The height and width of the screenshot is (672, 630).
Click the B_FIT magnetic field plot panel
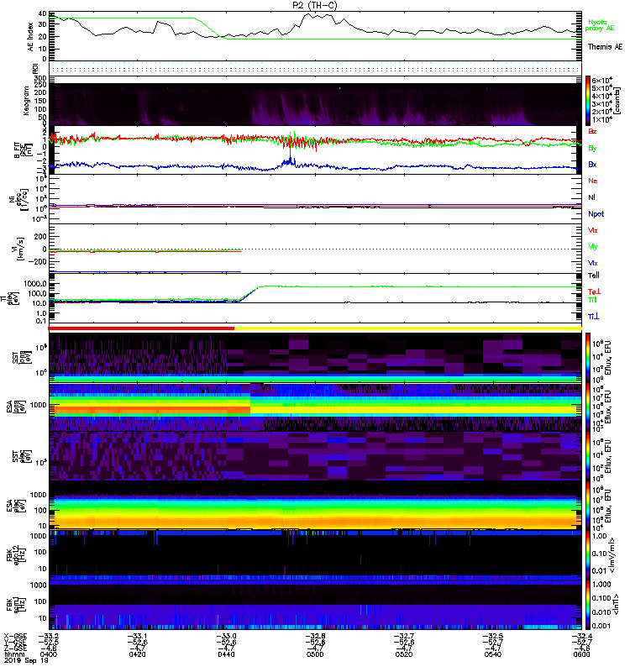pos(315,150)
